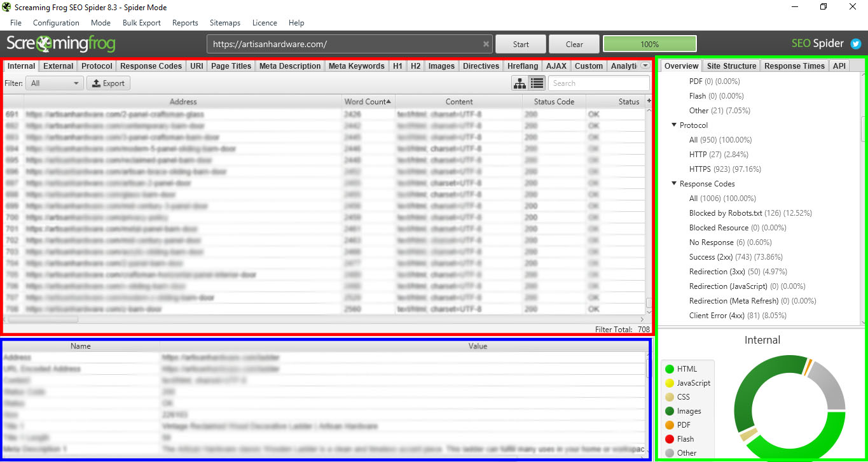Viewport: 868px width, 462px height.
Task: Open the Custom tab
Action: click(589, 66)
